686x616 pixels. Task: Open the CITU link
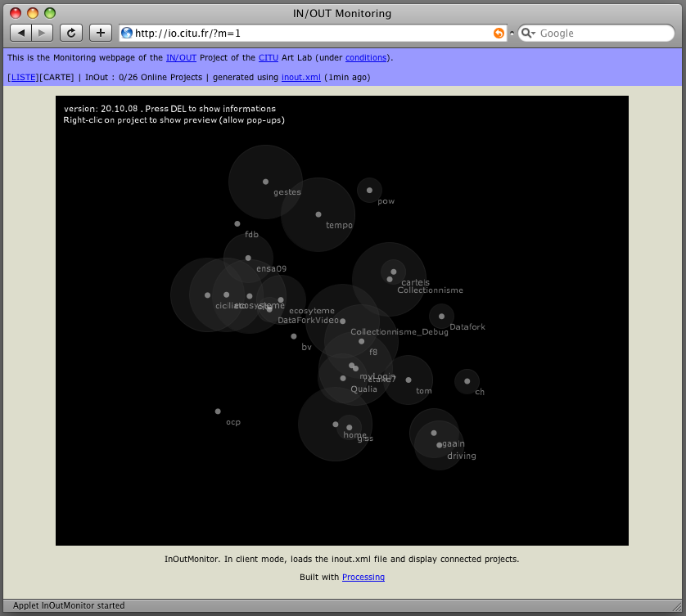(x=269, y=58)
